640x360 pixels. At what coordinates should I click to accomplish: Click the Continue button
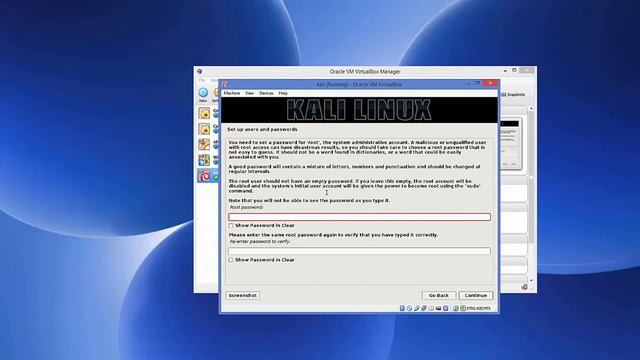pos(476,295)
